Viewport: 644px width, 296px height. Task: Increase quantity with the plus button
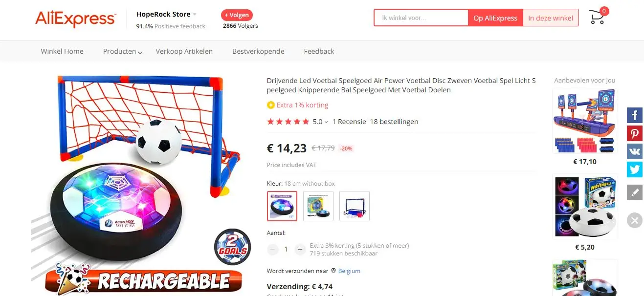300,250
